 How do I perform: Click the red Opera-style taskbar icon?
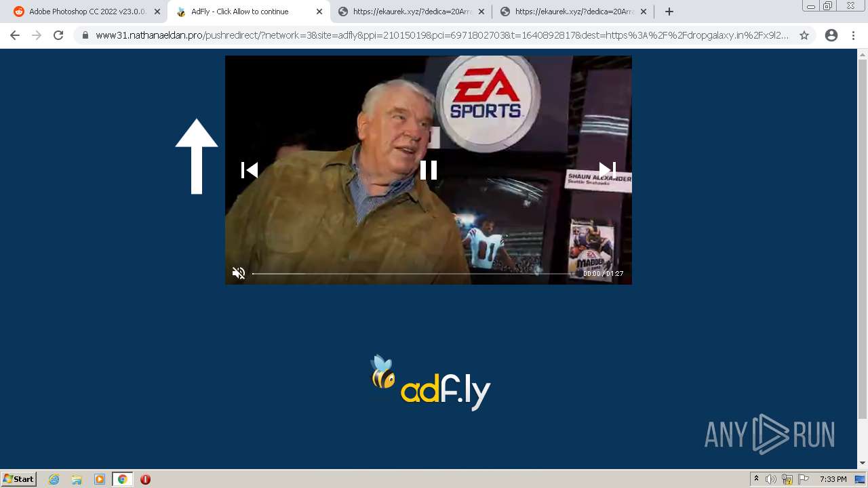click(x=145, y=479)
